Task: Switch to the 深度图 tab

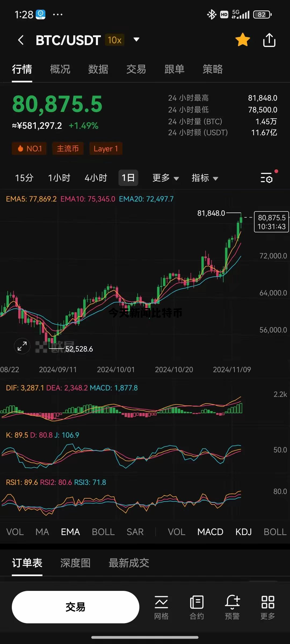Action: (x=75, y=563)
